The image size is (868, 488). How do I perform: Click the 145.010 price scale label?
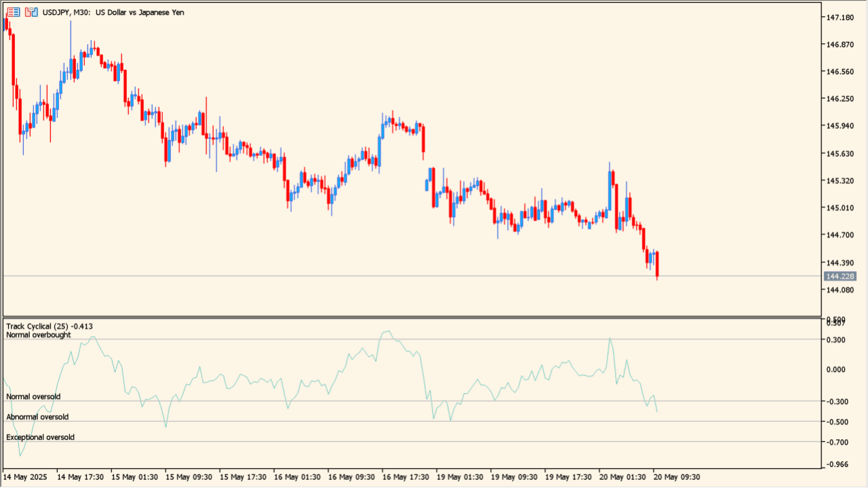tap(840, 208)
